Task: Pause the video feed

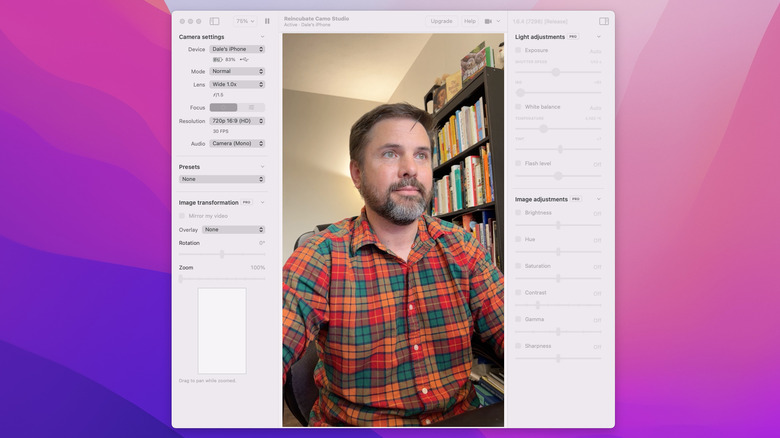Action: (267, 21)
